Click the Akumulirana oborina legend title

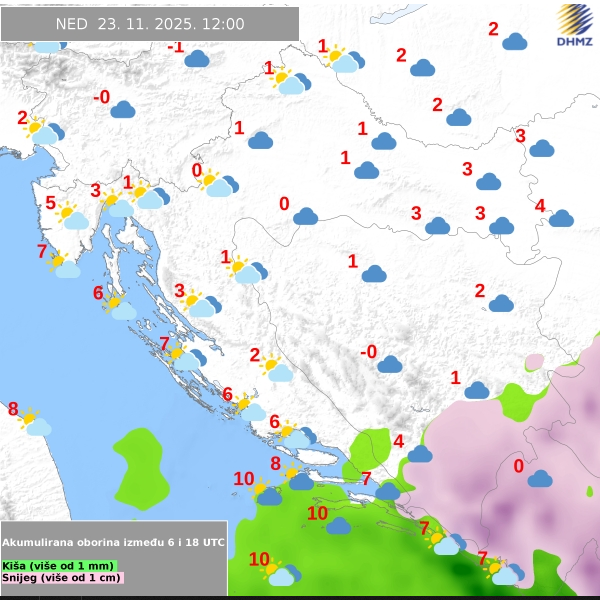(113, 541)
